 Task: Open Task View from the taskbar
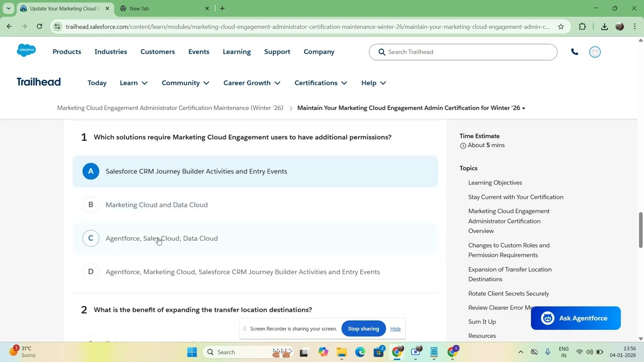click(x=304, y=352)
